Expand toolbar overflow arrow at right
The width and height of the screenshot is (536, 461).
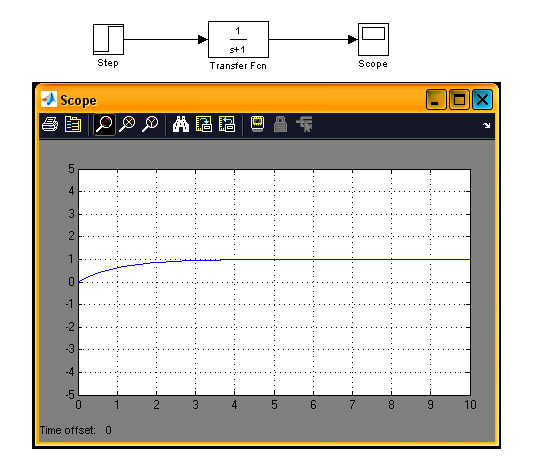(x=486, y=125)
